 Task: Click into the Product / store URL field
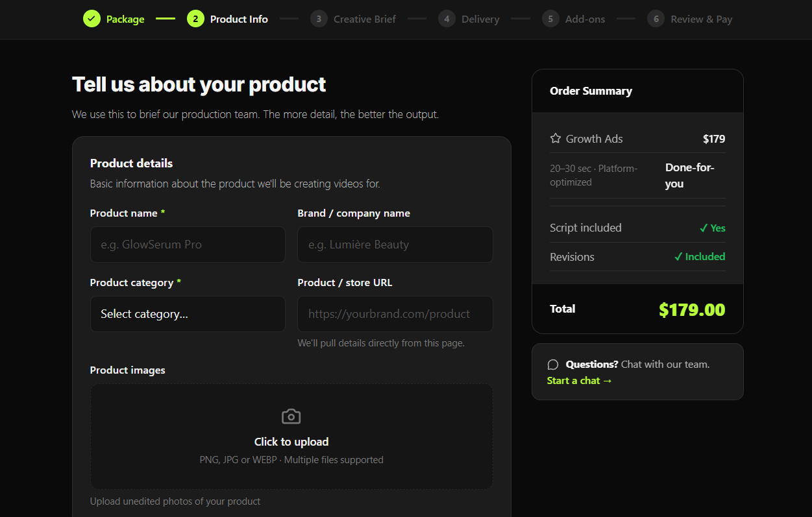[x=395, y=314]
